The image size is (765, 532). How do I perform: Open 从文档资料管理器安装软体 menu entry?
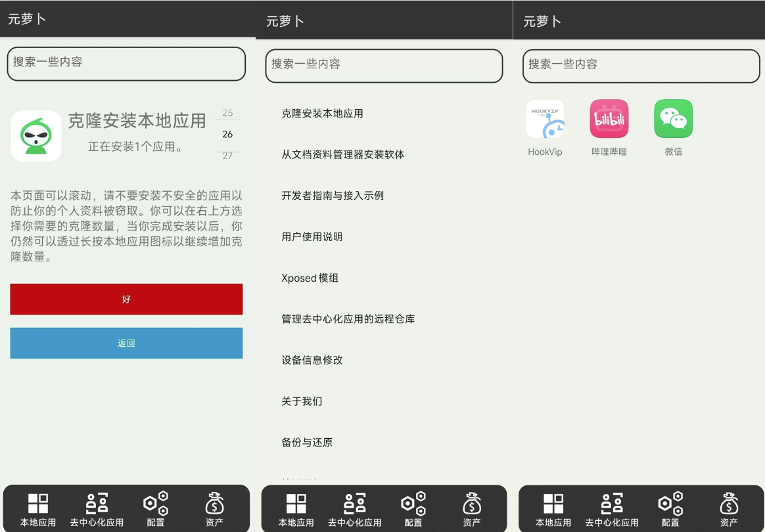(343, 155)
